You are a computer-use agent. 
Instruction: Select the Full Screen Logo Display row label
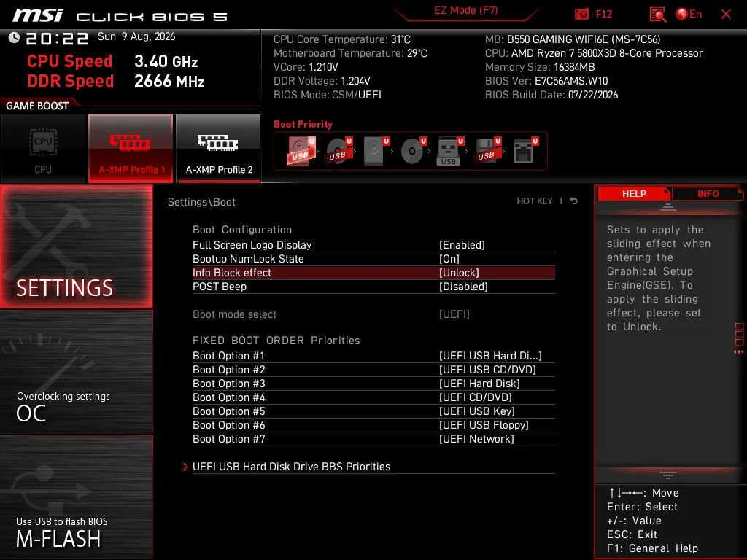[252, 245]
